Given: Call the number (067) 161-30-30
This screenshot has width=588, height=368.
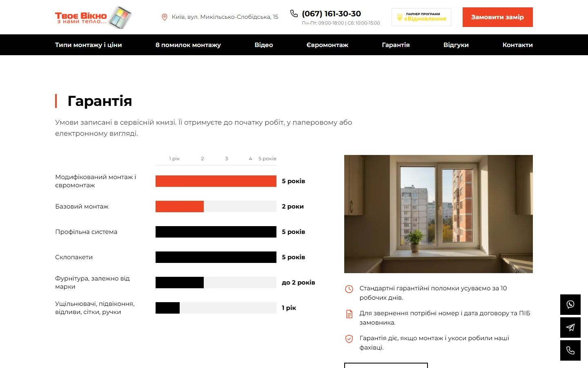Looking at the screenshot, I should point(332,13).
